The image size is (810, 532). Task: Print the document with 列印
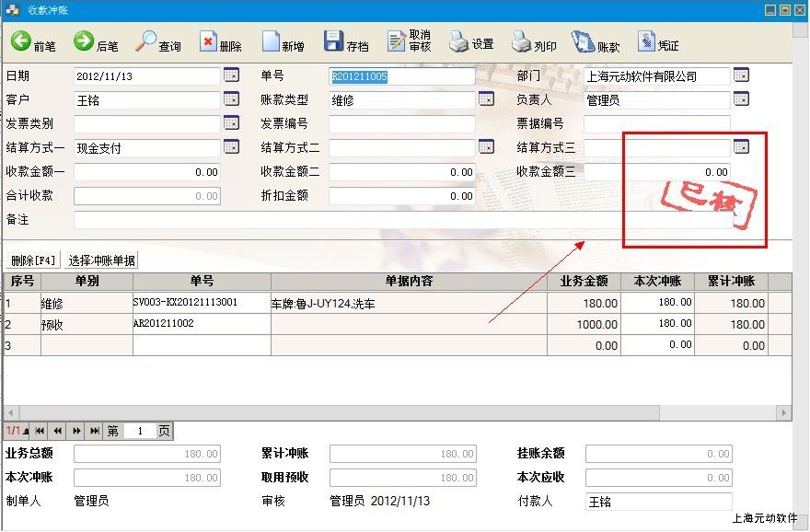[x=522, y=42]
